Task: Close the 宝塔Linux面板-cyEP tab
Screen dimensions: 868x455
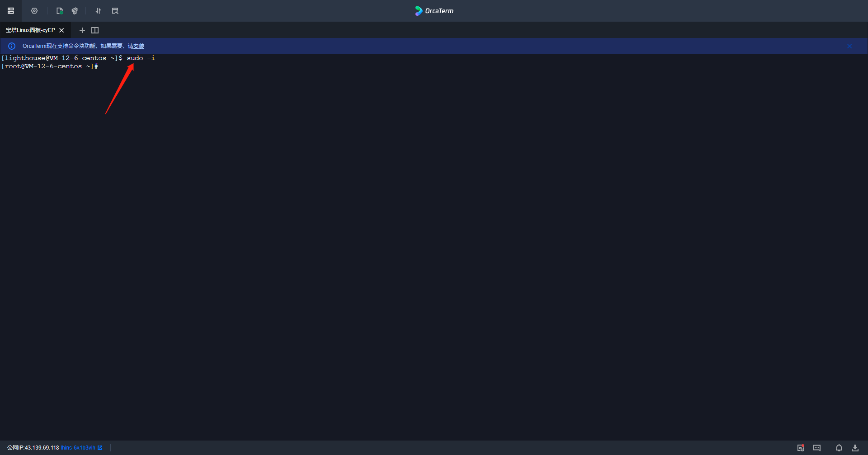Action: pos(61,30)
